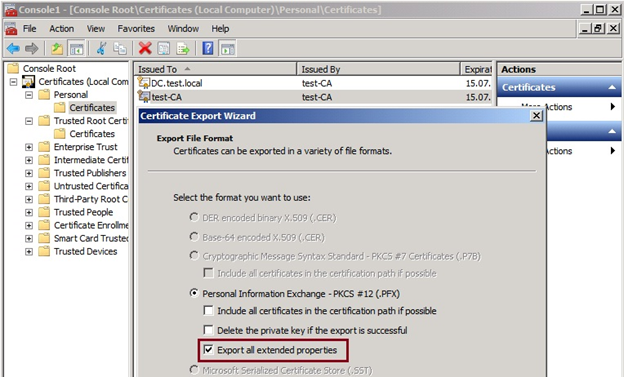Collapse the Personal folder node

point(29,95)
